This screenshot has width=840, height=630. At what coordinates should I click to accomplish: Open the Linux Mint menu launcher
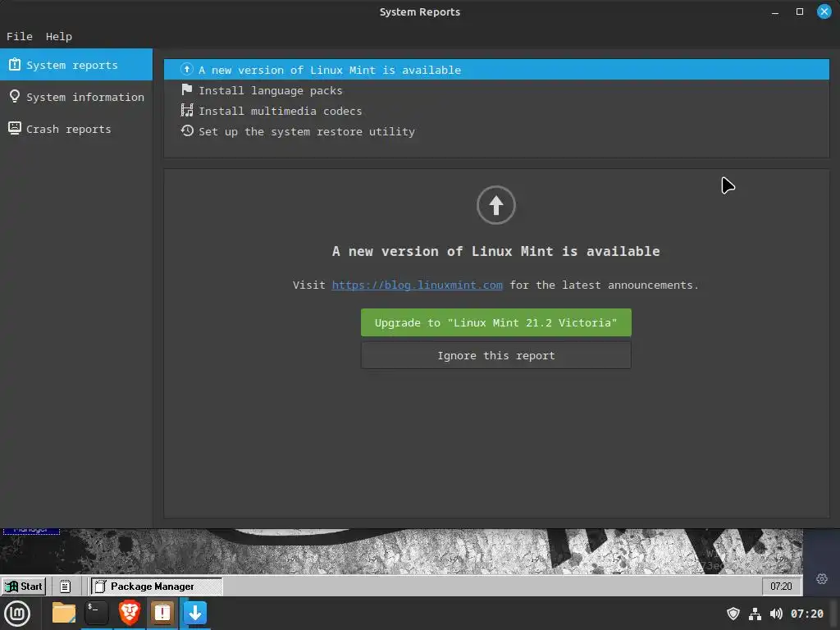pyautogui.click(x=17, y=614)
